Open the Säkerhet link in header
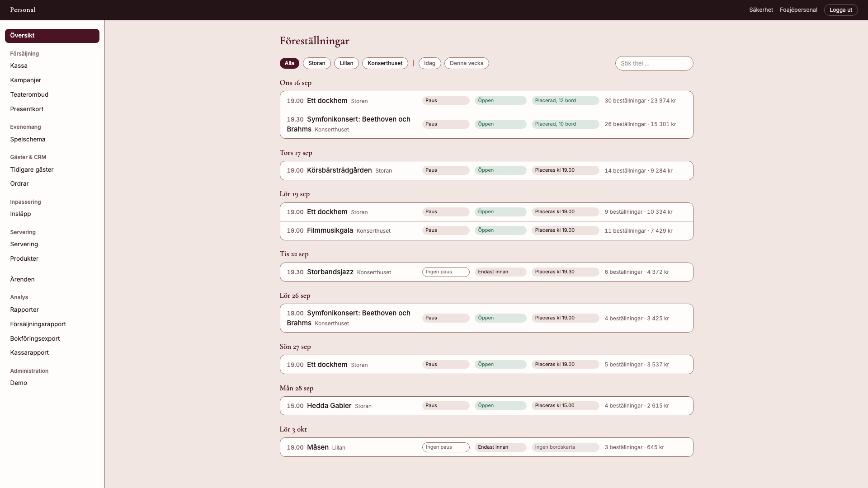 tap(761, 10)
